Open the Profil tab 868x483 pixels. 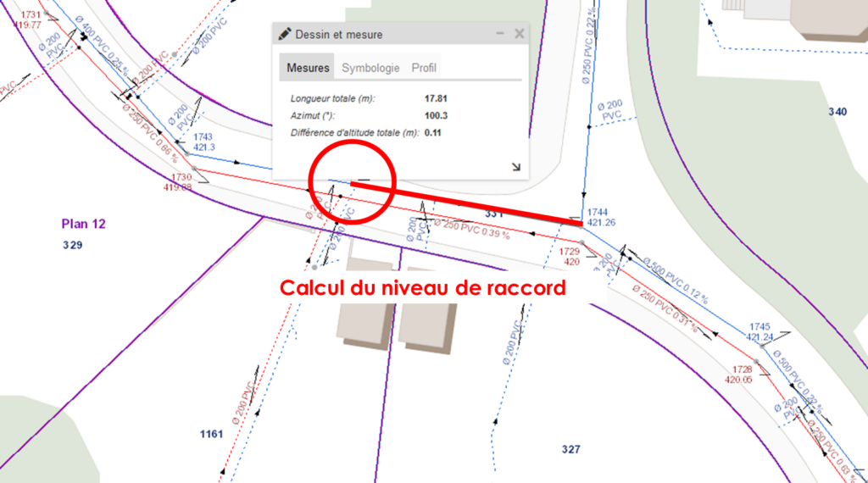click(x=424, y=68)
